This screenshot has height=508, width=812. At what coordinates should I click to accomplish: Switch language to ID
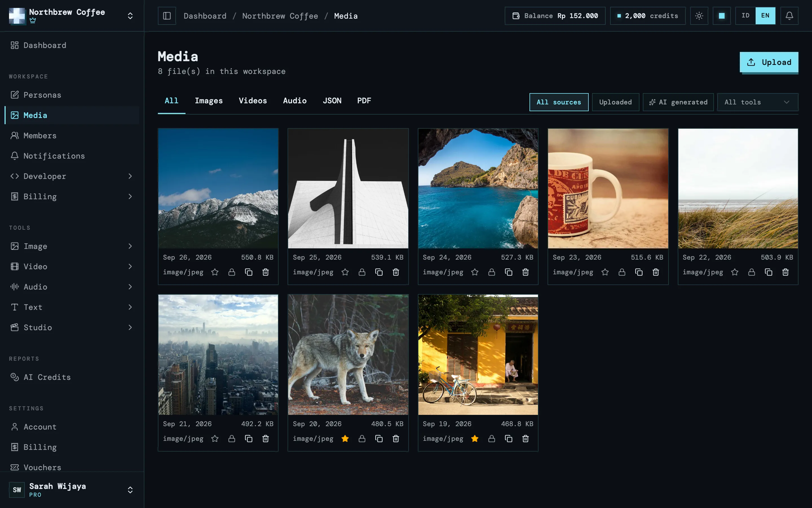pos(745,16)
